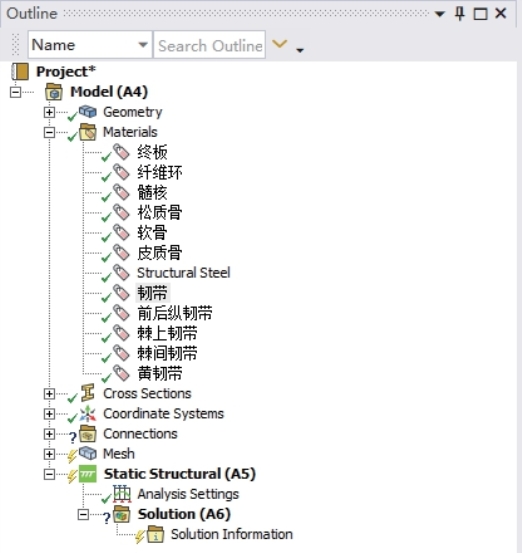Select the 黄韧带 material item
Image resolution: width=522 pixels, height=553 pixels.
pyautogui.click(x=160, y=373)
